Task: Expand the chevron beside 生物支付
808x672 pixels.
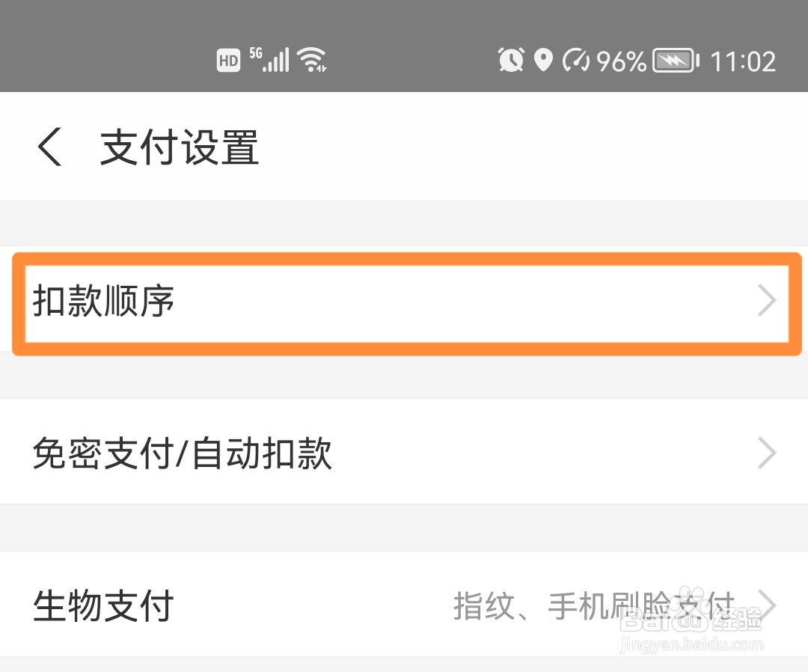Action: point(768,605)
